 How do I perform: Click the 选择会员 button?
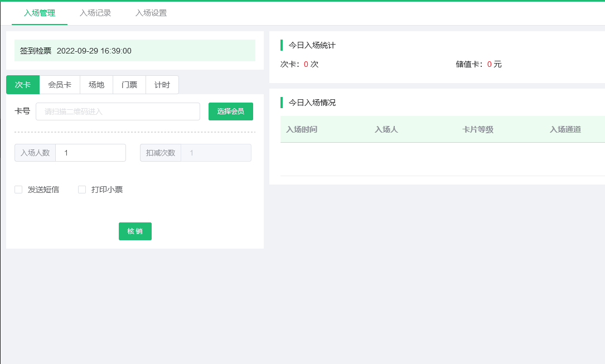click(x=231, y=111)
